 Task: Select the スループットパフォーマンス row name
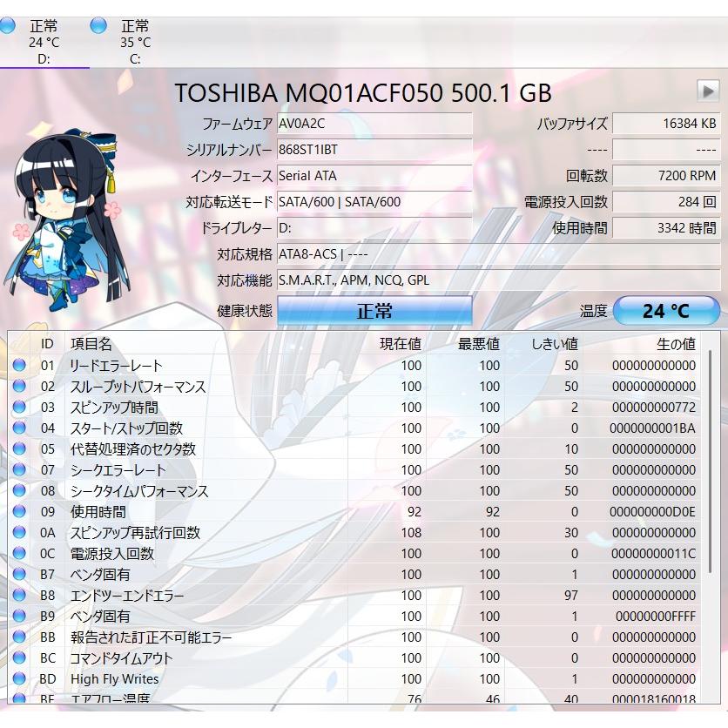pyautogui.click(x=138, y=387)
